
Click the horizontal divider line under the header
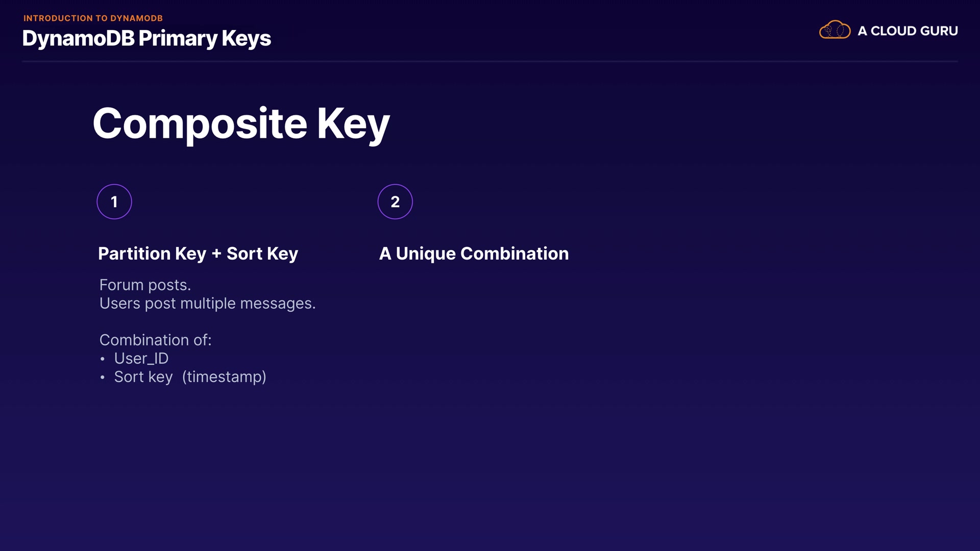pos(490,61)
